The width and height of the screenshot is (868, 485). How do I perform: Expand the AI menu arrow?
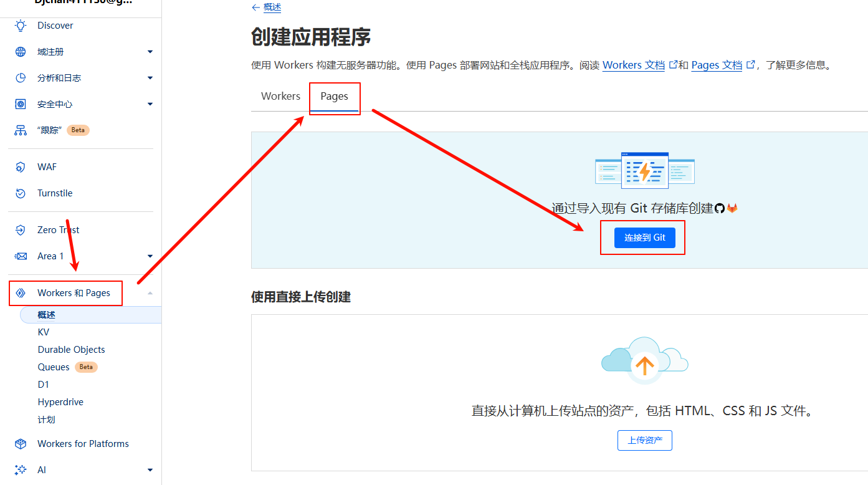(x=150, y=470)
